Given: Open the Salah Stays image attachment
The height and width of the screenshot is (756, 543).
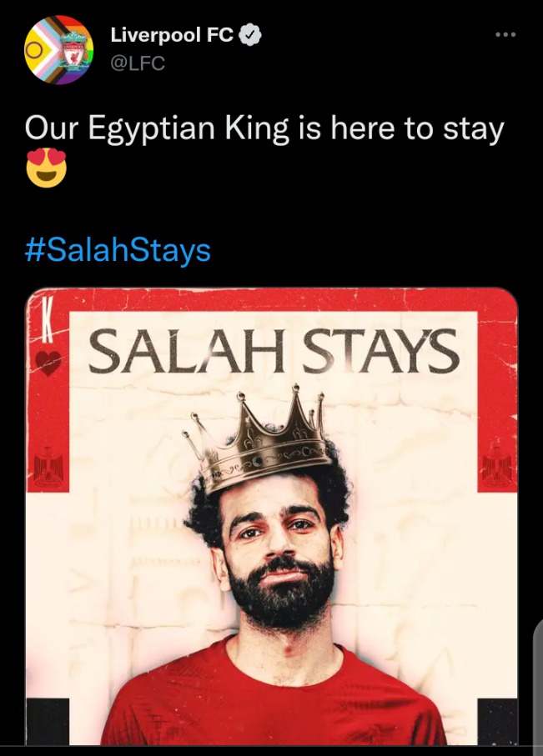Looking at the screenshot, I should click(271, 517).
